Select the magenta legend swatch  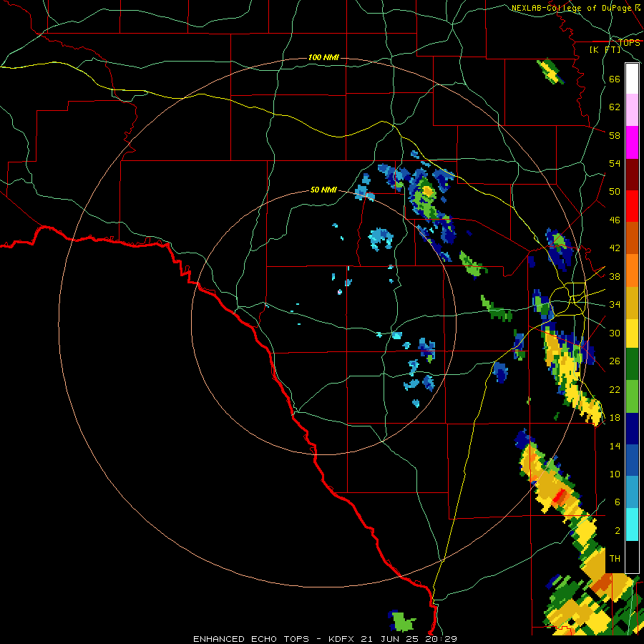[632, 142]
